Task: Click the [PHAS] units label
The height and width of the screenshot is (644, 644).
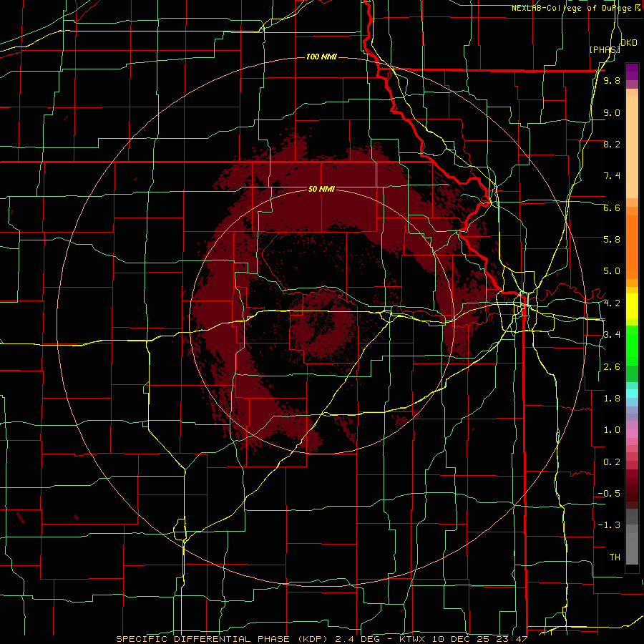Action: pos(605,49)
